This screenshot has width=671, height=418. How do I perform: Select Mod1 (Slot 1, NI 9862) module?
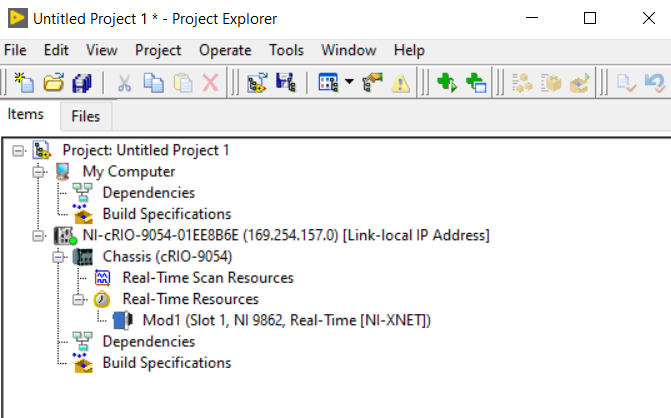point(287,320)
